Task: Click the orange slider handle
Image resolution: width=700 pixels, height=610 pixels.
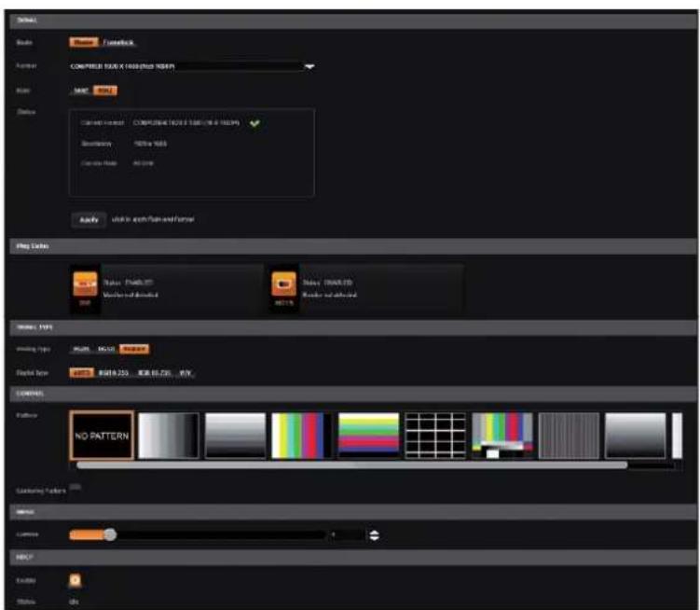Action: (110, 534)
